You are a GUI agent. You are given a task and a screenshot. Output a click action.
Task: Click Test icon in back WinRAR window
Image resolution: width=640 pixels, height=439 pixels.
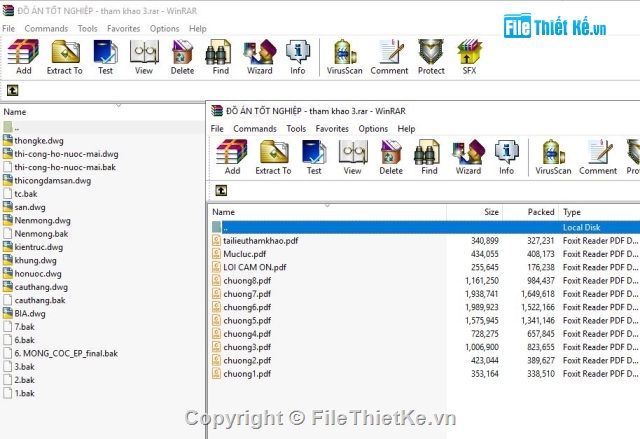coord(105,57)
